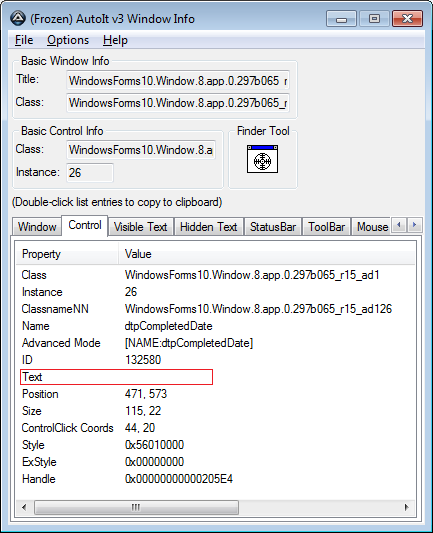Click the tab strip right scroll arrow
Viewport: 433px width, 533px height.
click(x=414, y=225)
